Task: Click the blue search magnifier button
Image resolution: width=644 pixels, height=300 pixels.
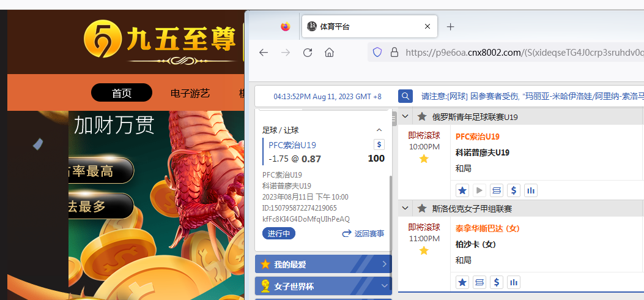Action: point(405,97)
